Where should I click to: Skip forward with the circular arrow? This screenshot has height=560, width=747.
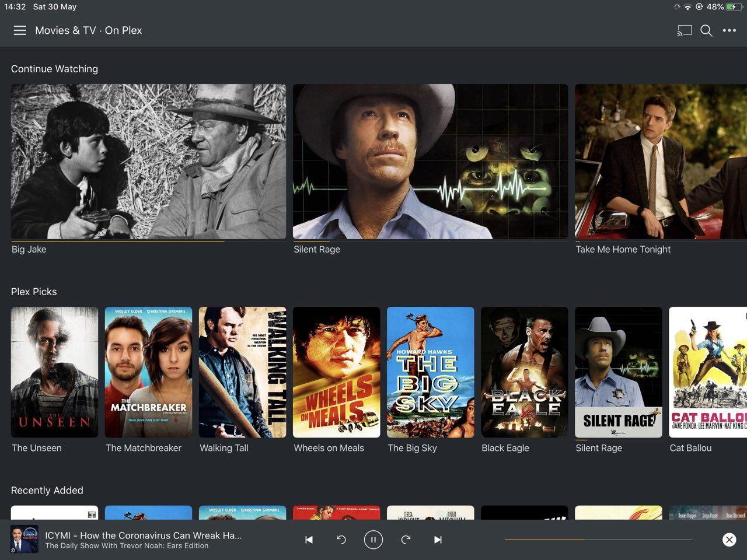click(406, 540)
